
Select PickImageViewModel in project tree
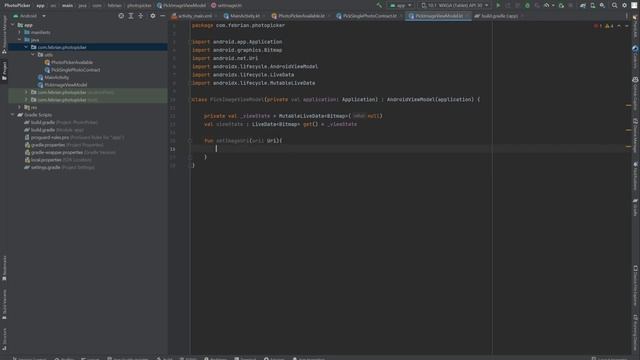[x=65, y=85]
